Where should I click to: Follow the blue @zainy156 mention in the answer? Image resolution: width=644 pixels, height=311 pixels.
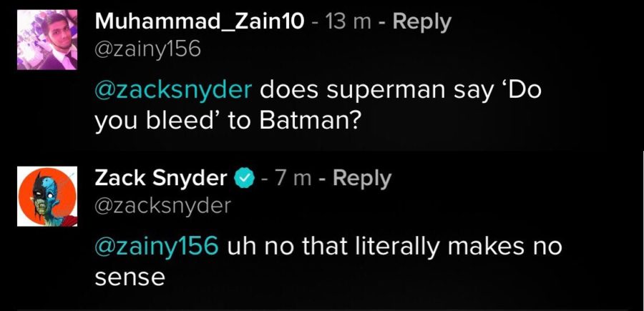(x=156, y=247)
